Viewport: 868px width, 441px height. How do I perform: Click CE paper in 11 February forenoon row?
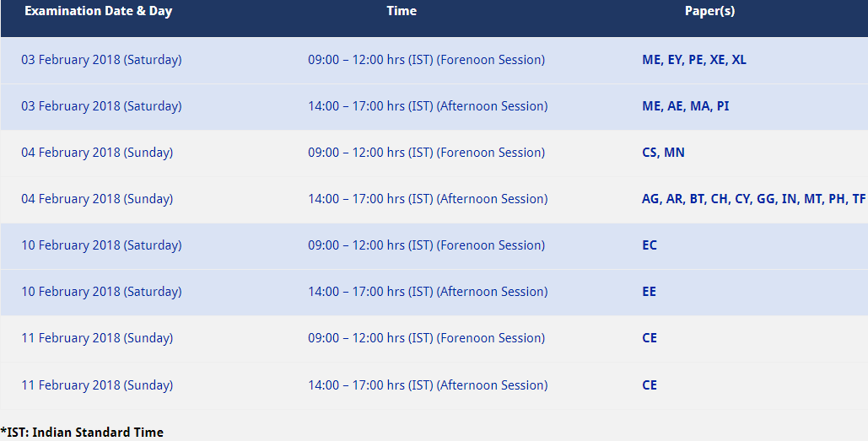650,338
